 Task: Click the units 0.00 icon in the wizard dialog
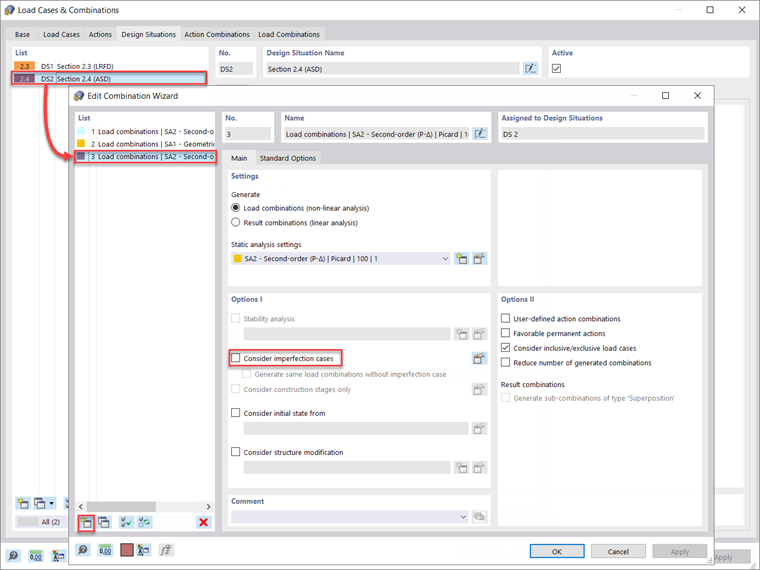[105, 550]
